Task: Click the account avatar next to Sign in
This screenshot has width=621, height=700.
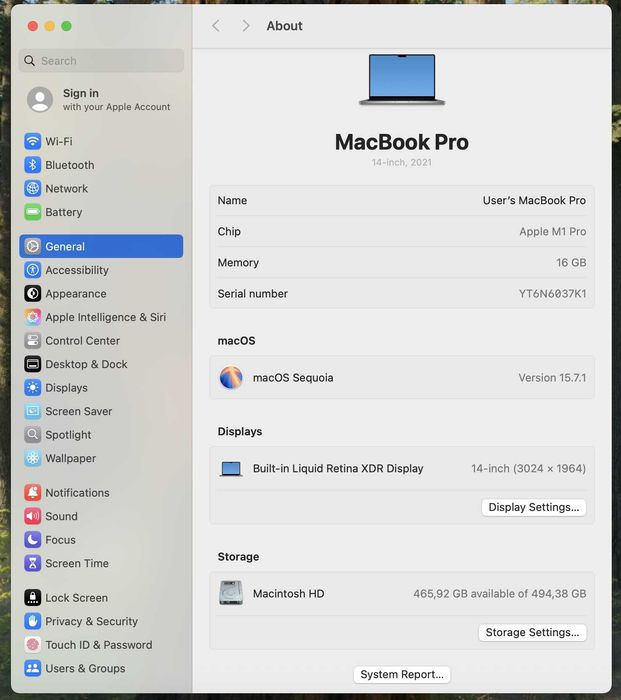Action: click(40, 99)
